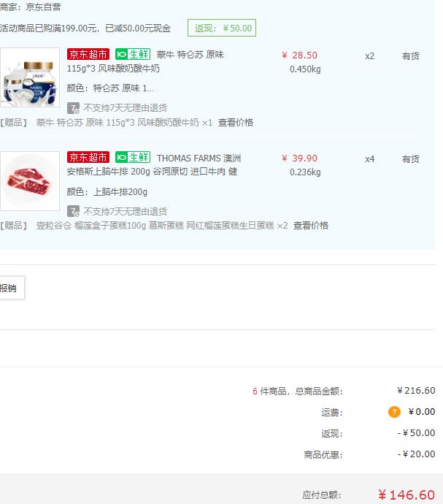The image size is (443, 504).
Task: Click the merchant name 京东自营
Action: pyautogui.click(x=43, y=7)
